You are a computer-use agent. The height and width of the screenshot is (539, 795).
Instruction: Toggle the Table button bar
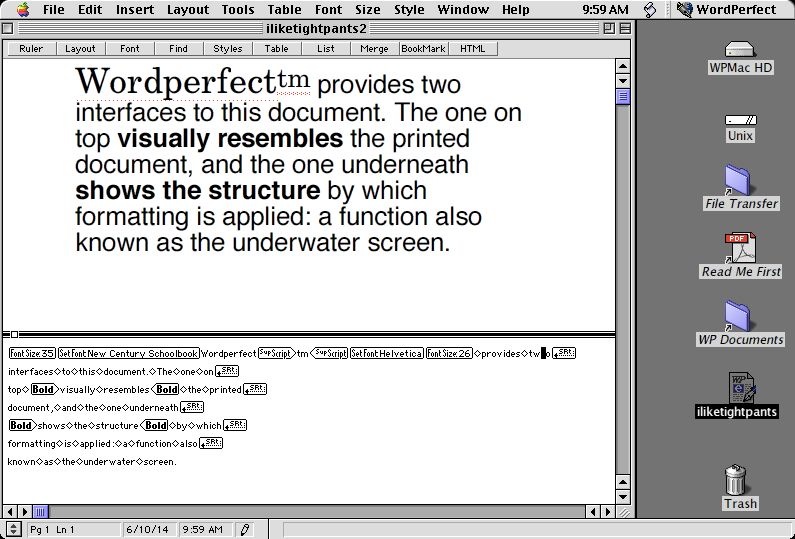pyautogui.click(x=276, y=49)
